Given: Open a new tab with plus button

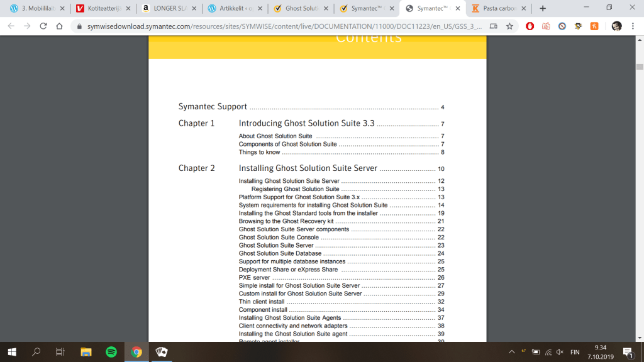Looking at the screenshot, I should (x=543, y=8).
